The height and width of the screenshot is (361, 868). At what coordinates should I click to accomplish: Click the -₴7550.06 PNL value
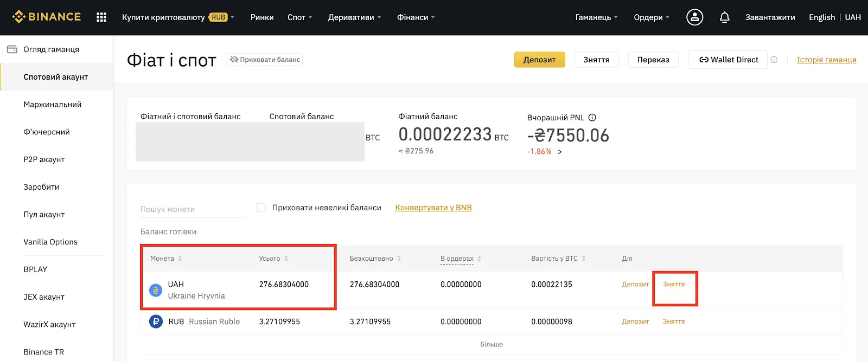coord(569,136)
